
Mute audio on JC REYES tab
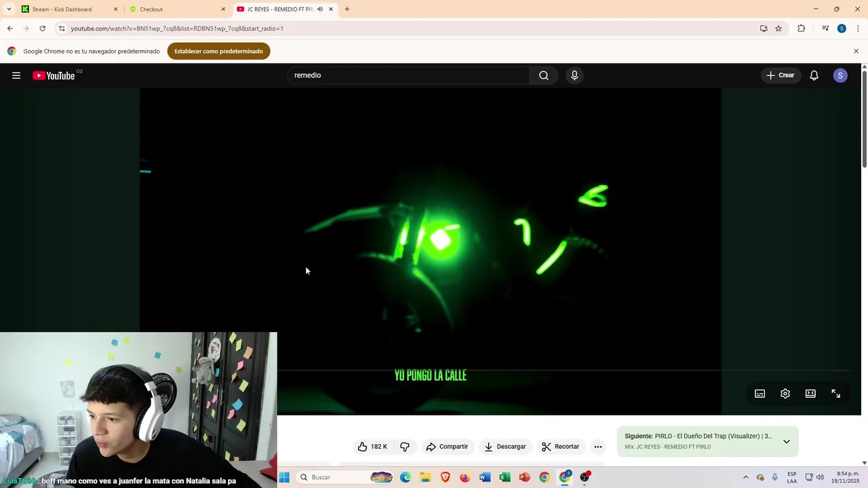pyautogui.click(x=319, y=9)
